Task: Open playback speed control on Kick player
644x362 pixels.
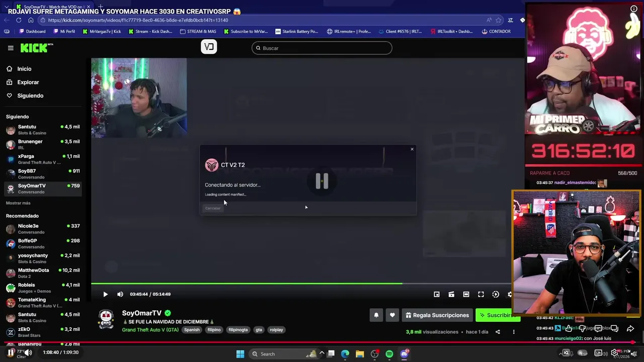Action: (496, 294)
